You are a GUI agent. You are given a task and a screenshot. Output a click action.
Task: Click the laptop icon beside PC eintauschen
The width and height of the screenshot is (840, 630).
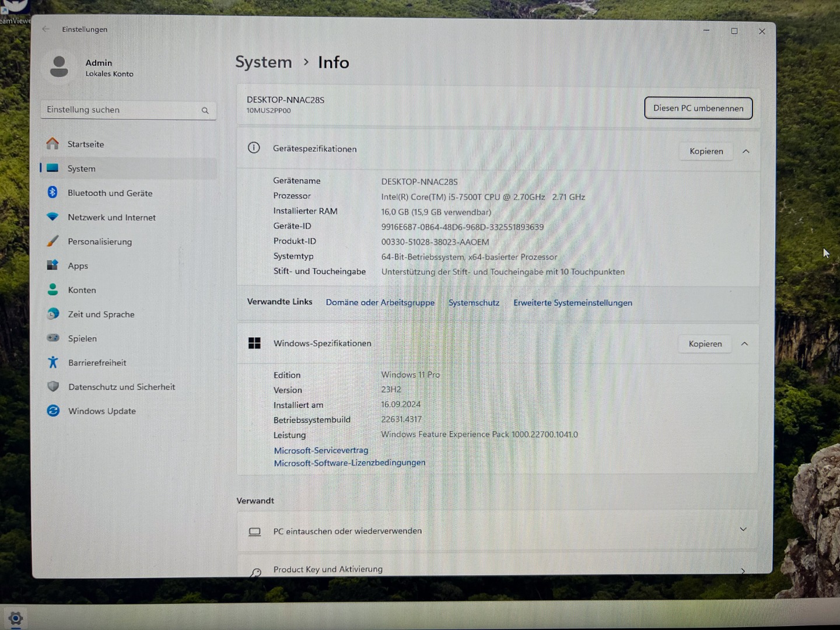pyautogui.click(x=255, y=531)
